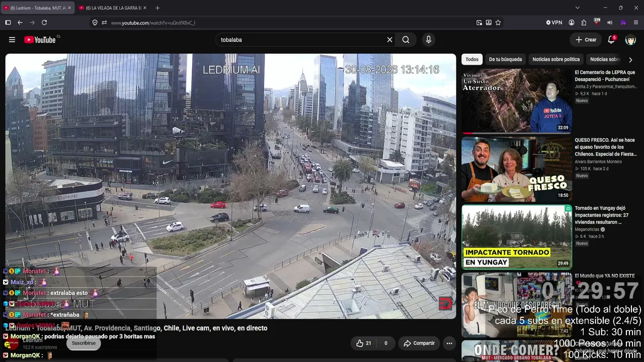The height and width of the screenshot is (362, 644).
Task: Select the De tu búsqueda chip
Action: click(505, 59)
